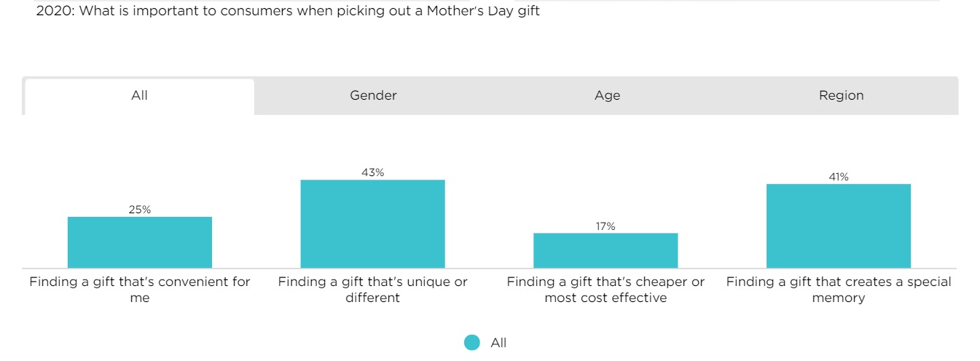980x361 pixels.
Task: Click the teal legend circle
Action: 472,343
